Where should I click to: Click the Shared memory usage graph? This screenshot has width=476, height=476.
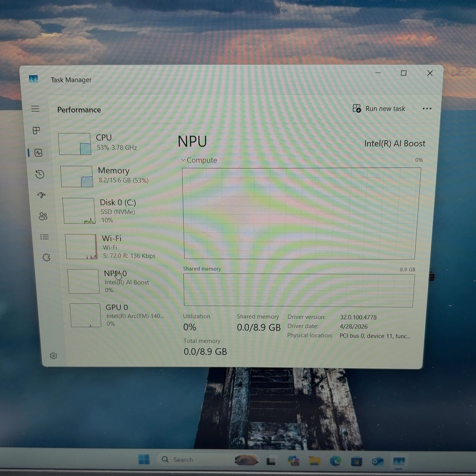pos(298,290)
